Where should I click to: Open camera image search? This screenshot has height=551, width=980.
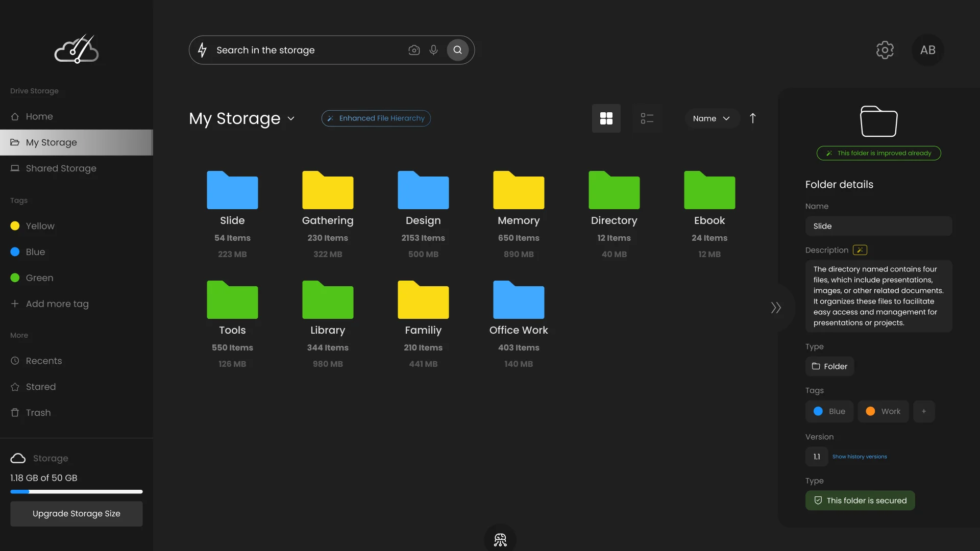pyautogui.click(x=414, y=50)
